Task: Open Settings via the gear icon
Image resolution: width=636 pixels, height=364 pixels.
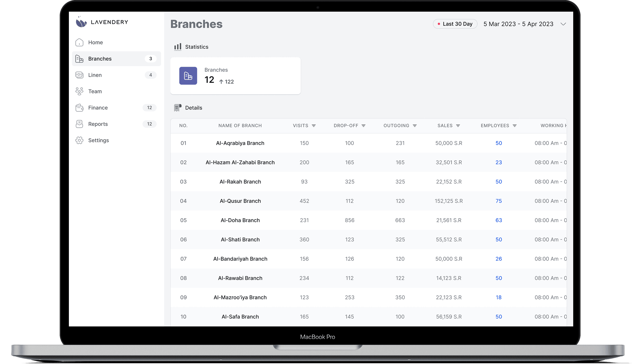Action: click(79, 140)
